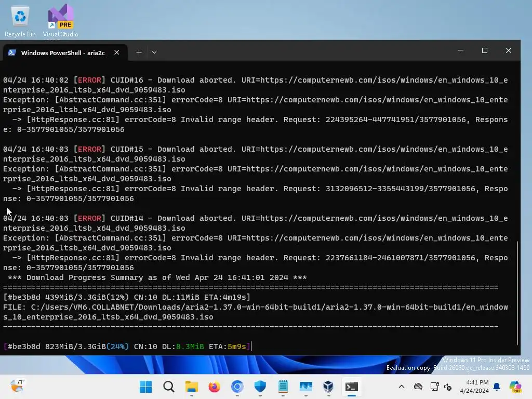This screenshot has height=399, width=532.
Task: Launch Firefox from the taskbar
Action: click(x=214, y=387)
